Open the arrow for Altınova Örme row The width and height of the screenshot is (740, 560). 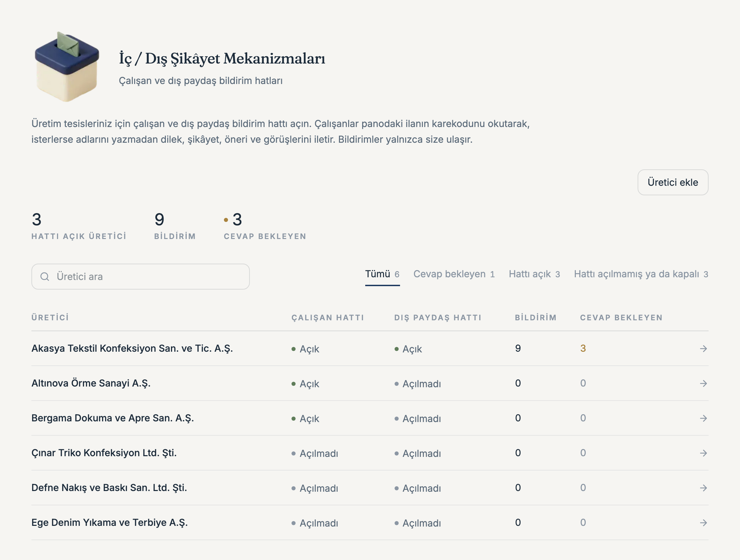(x=703, y=383)
